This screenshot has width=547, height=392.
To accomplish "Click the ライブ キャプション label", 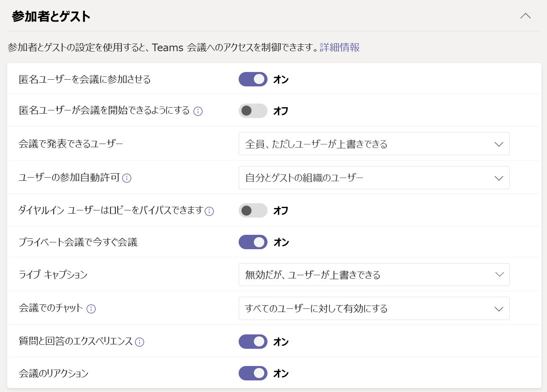I will coord(53,274).
